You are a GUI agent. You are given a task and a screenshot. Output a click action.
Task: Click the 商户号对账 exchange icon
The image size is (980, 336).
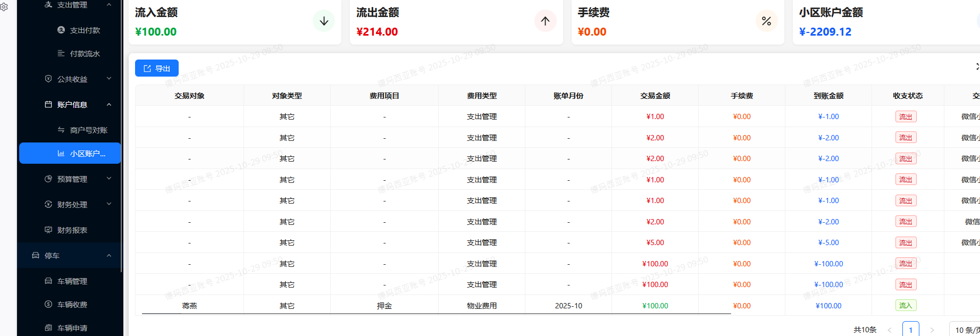(x=61, y=130)
